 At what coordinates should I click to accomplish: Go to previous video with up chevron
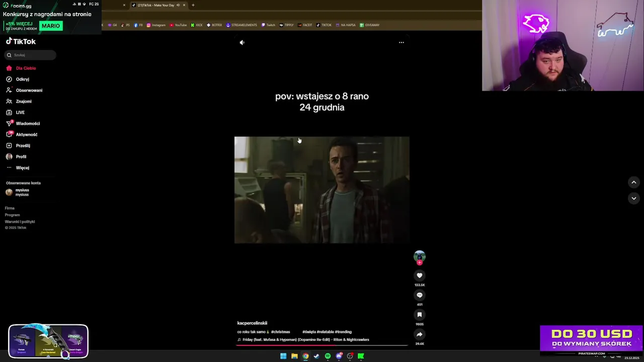coord(634,183)
